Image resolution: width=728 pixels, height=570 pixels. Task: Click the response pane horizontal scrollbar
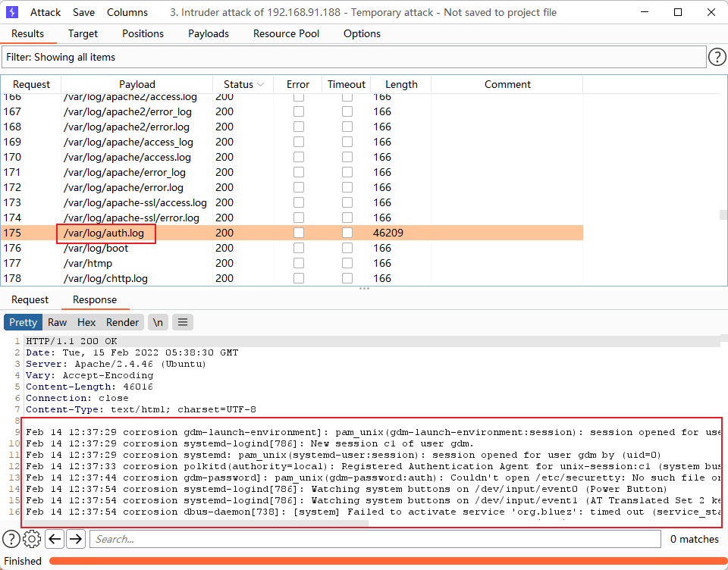click(197, 523)
